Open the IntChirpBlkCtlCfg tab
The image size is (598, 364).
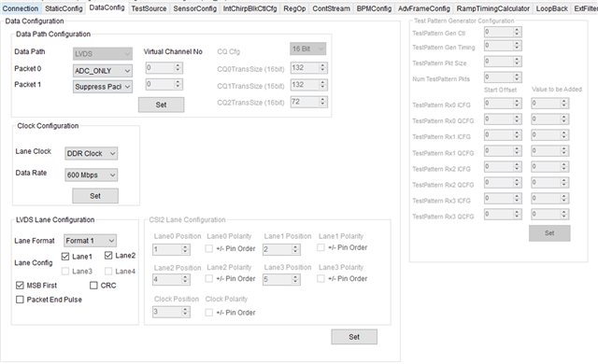pos(249,8)
